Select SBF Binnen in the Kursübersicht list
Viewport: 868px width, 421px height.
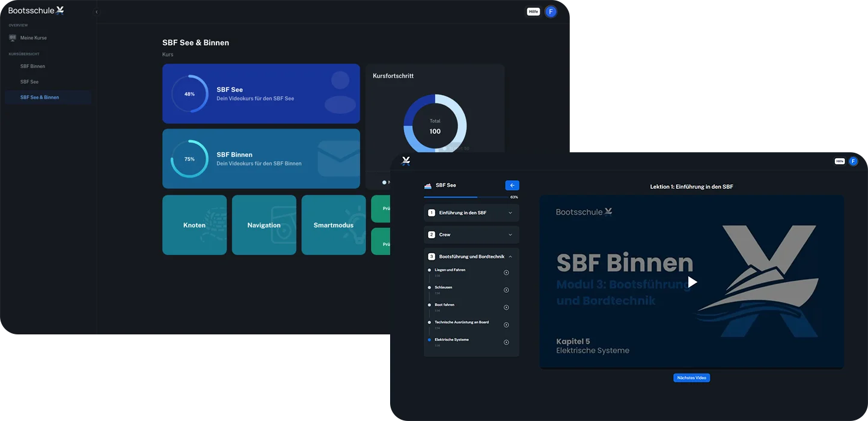point(32,66)
